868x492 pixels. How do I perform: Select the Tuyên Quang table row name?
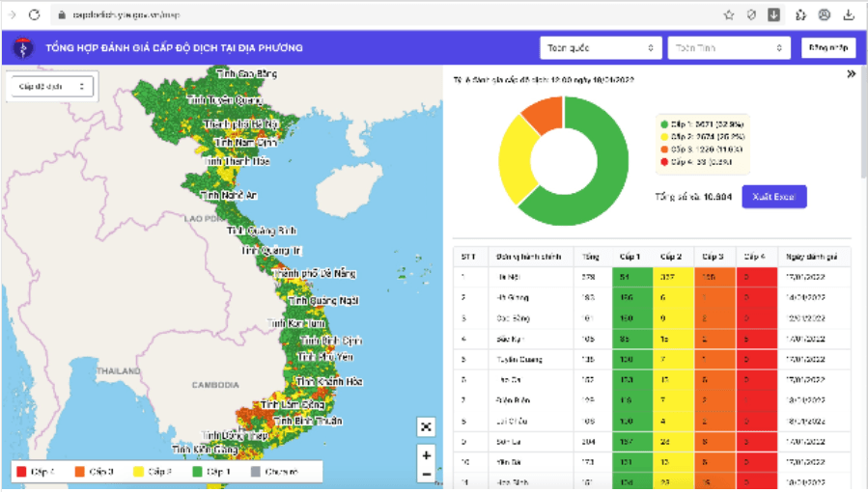518,359
